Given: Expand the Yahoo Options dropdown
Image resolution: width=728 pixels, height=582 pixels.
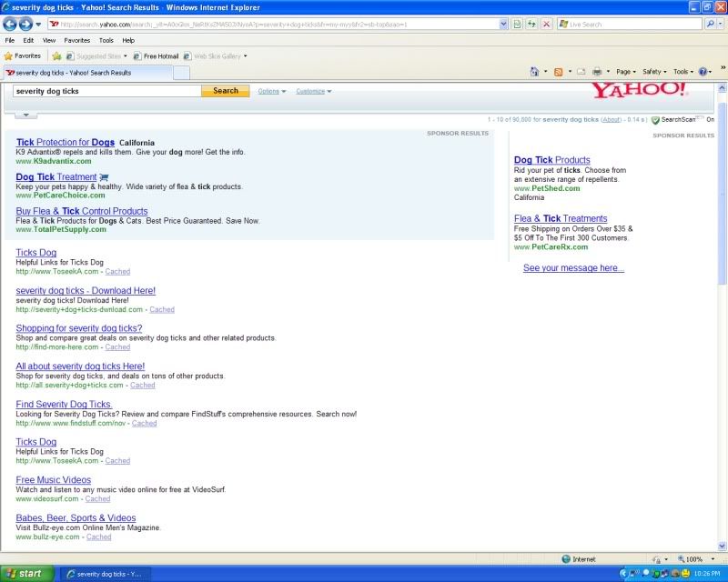Looking at the screenshot, I should (x=271, y=91).
